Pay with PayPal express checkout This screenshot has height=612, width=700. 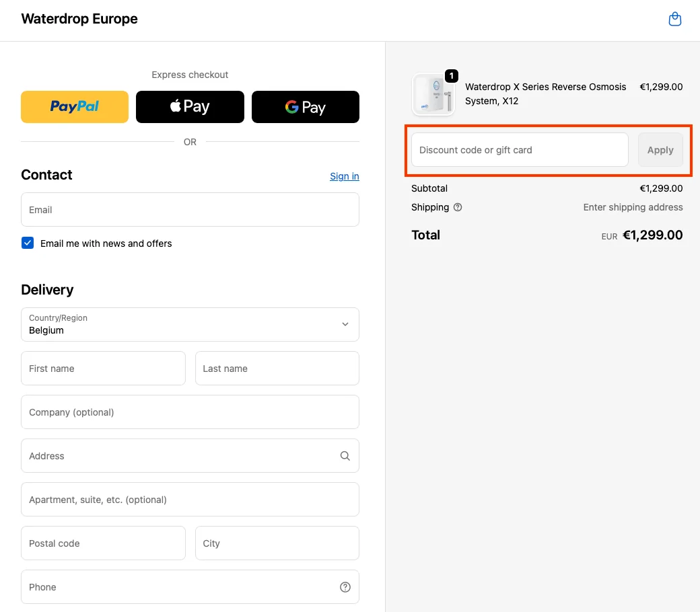pos(75,107)
